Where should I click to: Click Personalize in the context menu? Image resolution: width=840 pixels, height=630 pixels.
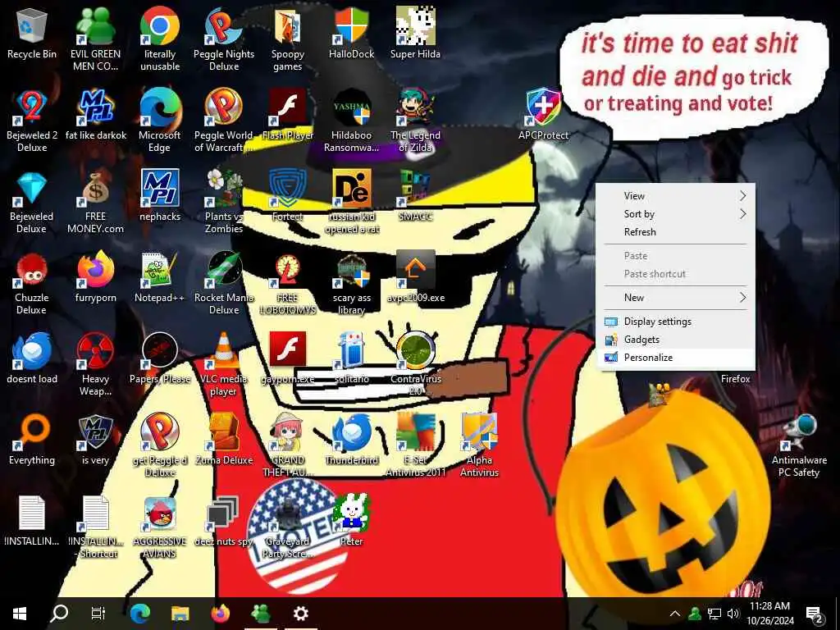click(676, 358)
